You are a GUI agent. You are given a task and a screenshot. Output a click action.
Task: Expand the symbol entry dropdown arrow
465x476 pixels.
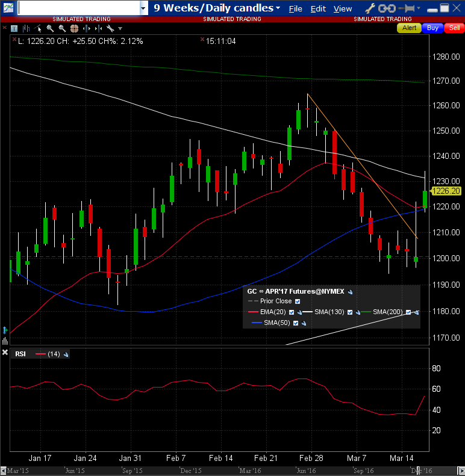[x=143, y=8]
